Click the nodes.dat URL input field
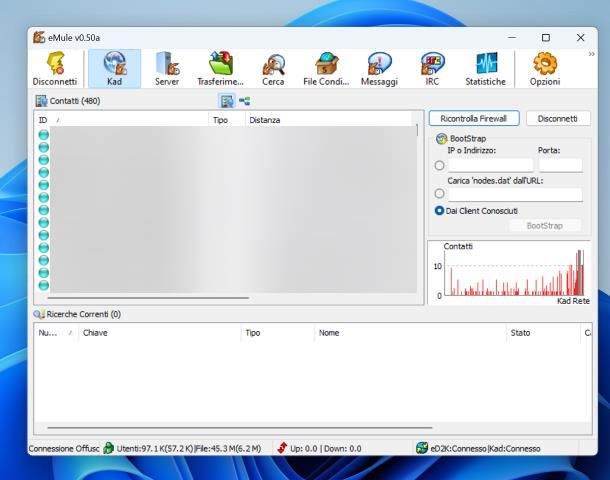Image resolution: width=610 pixels, height=480 pixels. coord(515,194)
